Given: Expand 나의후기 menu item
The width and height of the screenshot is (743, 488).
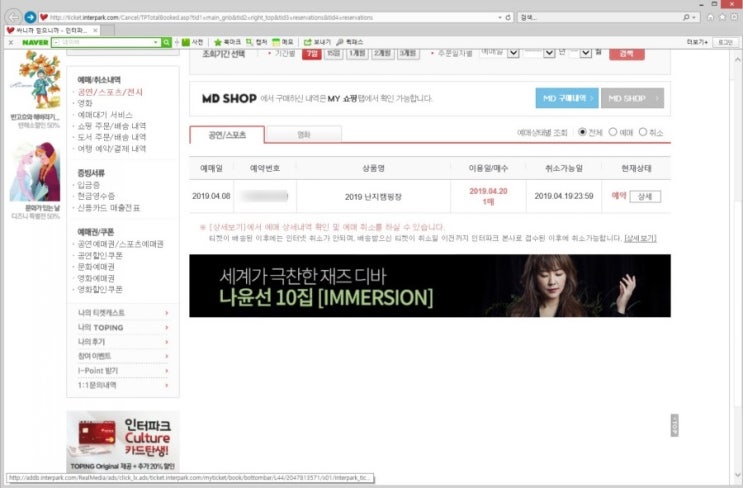Looking at the screenshot, I should (123, 342).
